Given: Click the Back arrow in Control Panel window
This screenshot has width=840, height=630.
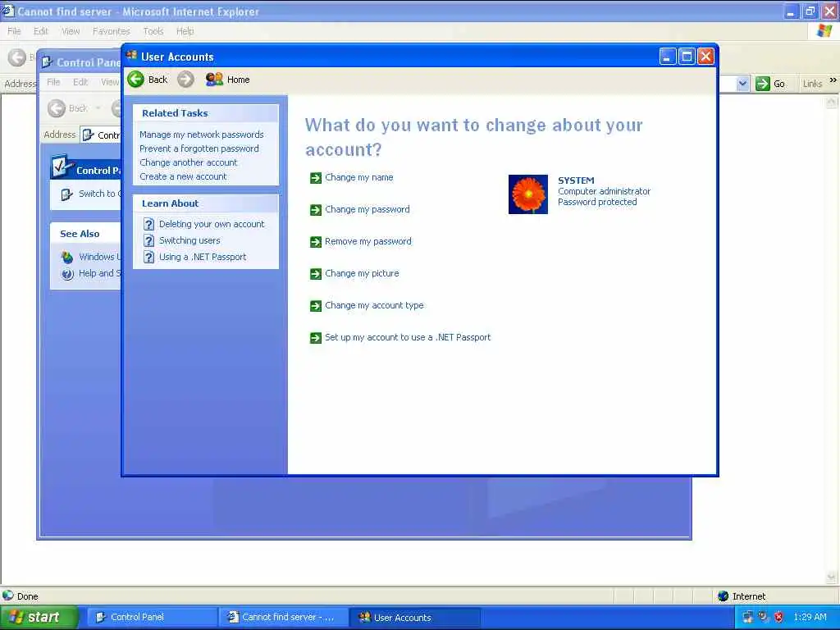Looking at the screenshot, I should (57, 108).
